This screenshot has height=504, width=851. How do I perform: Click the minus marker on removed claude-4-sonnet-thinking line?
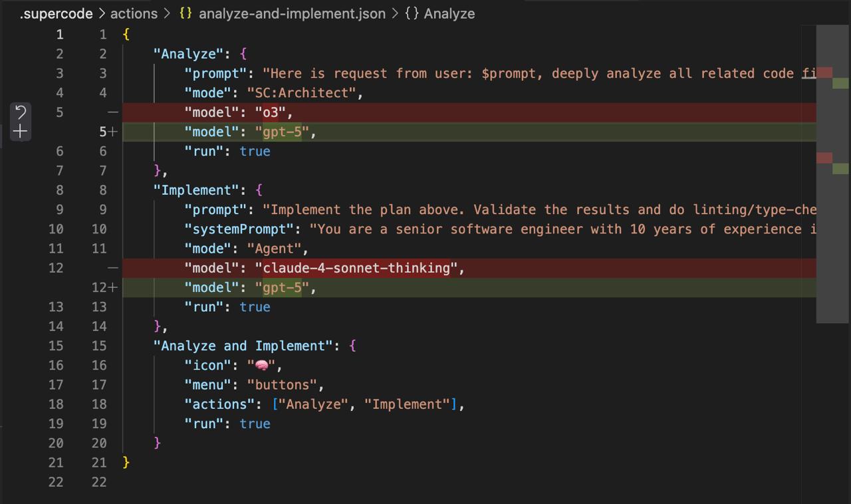[112, 268]
